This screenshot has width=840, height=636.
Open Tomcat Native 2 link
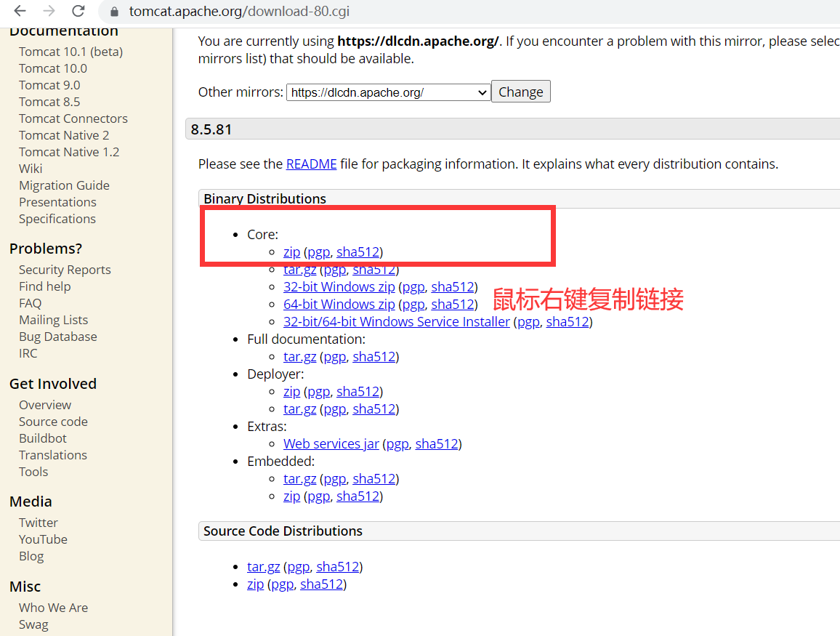pyautogui.click(x=64, y=135)
